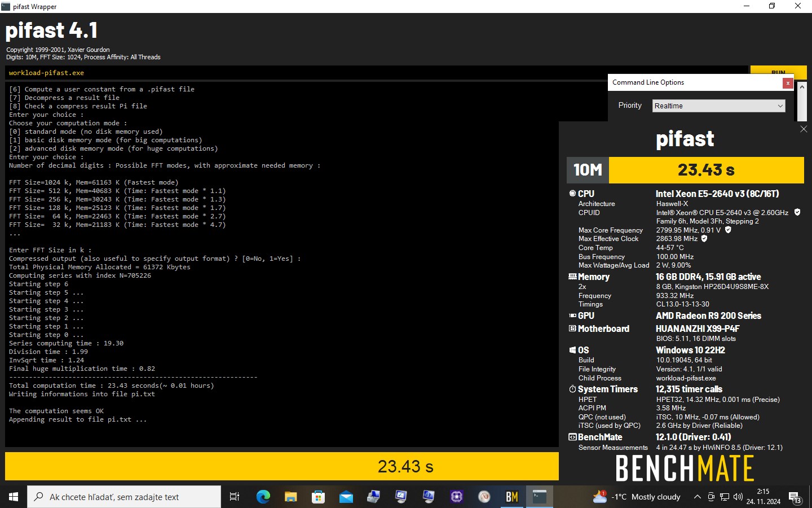Click the Memory module icon
Screen dimensions: 812x508
(x=572, y=277)
